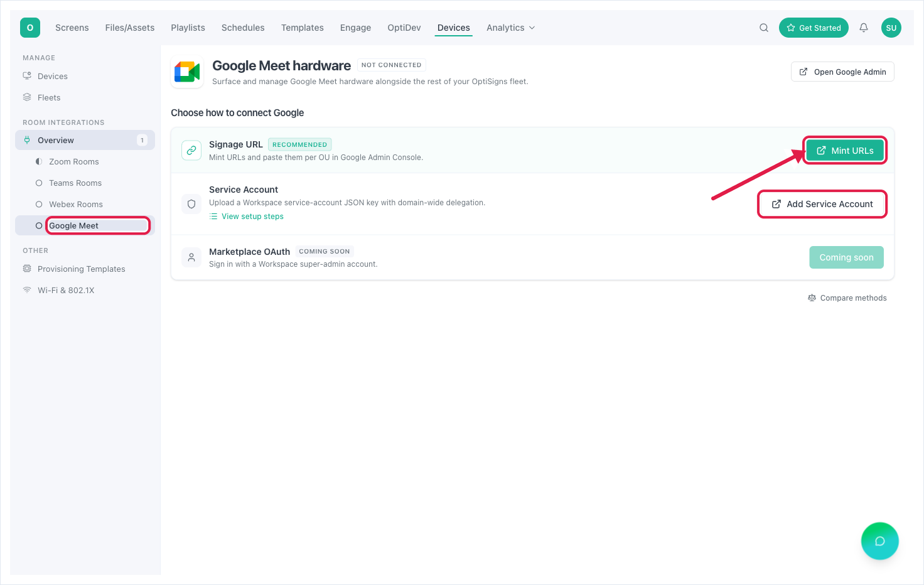Click the Get Started button
924x585 pixels.
(x=814, y=28)
